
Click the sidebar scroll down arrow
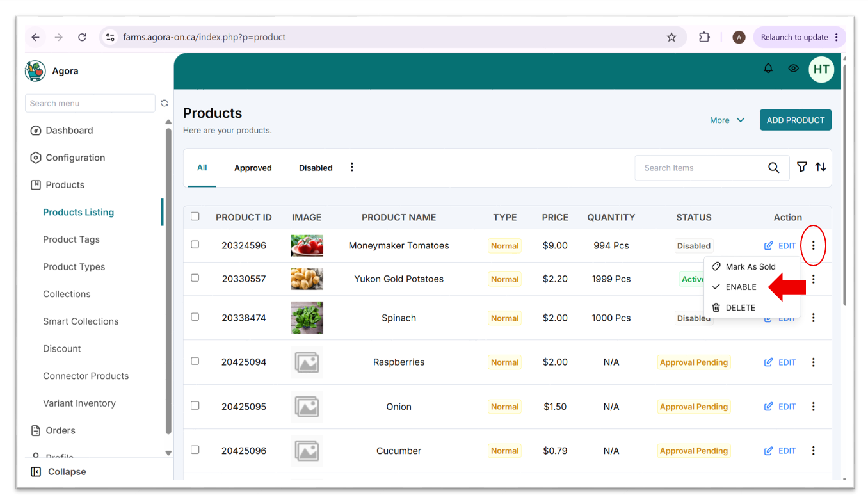[x=168, y=453]
